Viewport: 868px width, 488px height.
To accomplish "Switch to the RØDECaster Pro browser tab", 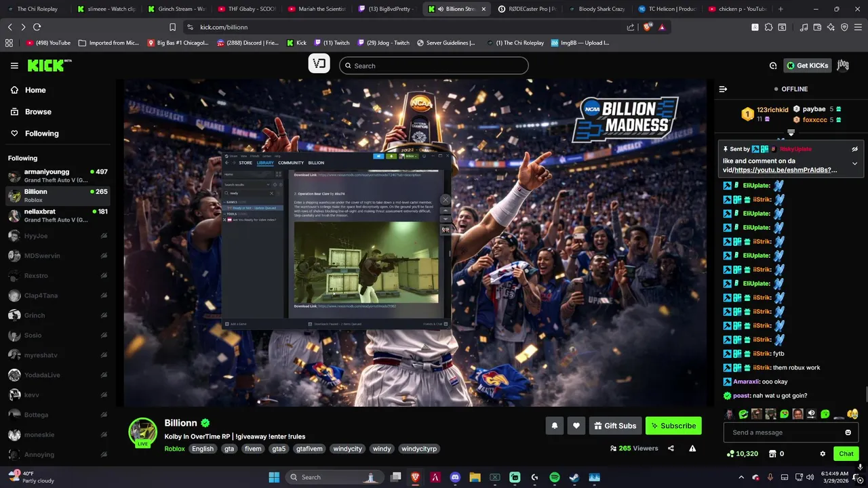I will pyautogui.click(x=528, y=9).
